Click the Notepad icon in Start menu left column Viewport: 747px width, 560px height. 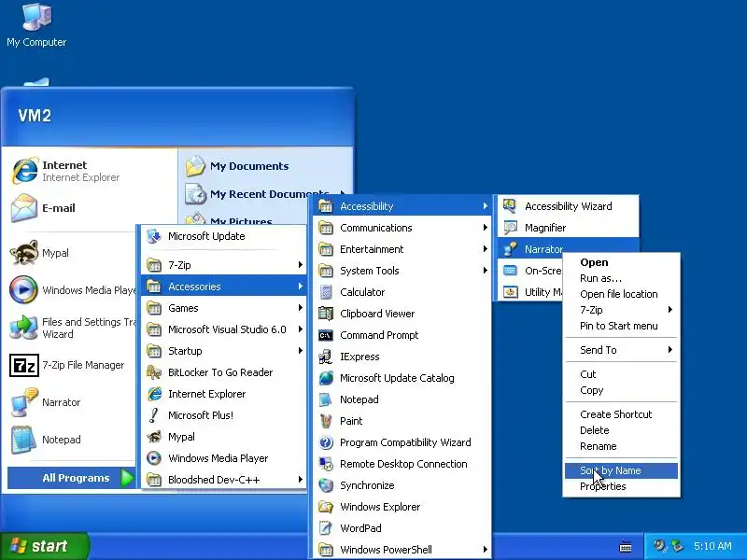(x=24, y=440)
